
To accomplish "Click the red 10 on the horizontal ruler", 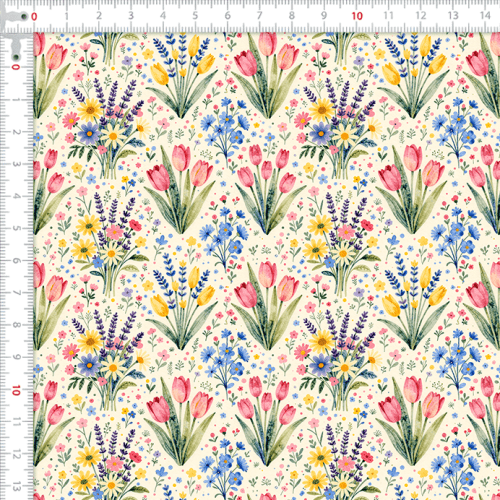I will coord(357,16).
